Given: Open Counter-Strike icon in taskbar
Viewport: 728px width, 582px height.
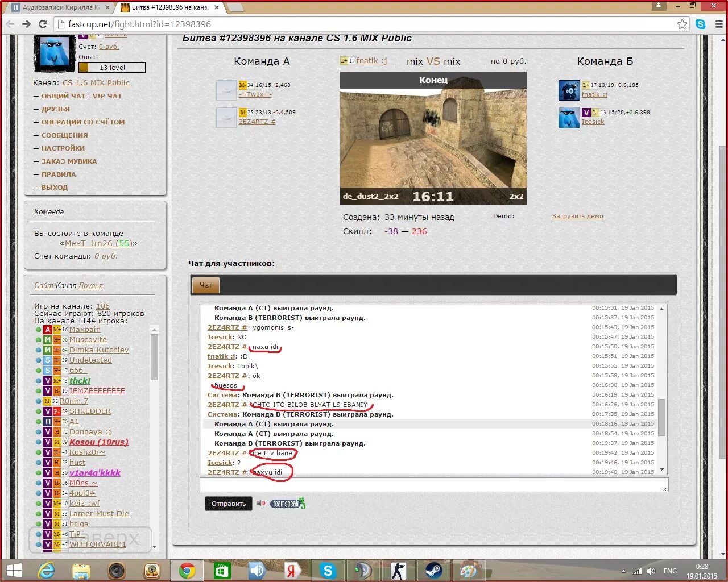Looking at the screenshot, I should [x=398, y=570].
